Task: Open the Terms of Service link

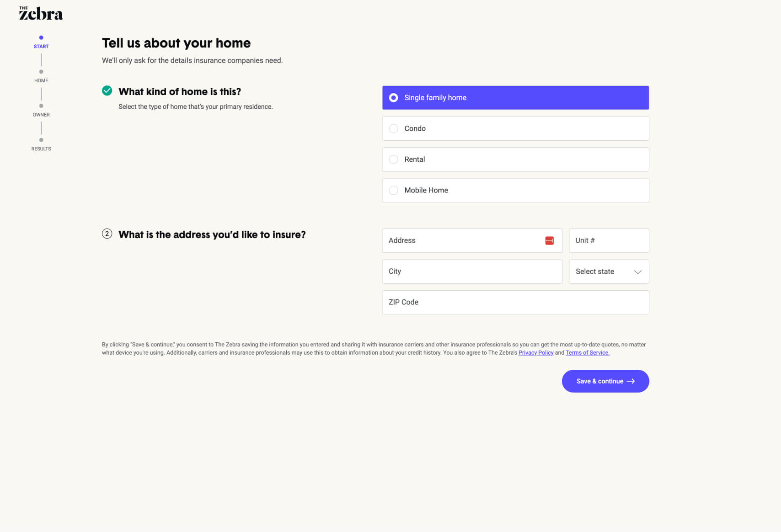Action: [x=588, y=352]
